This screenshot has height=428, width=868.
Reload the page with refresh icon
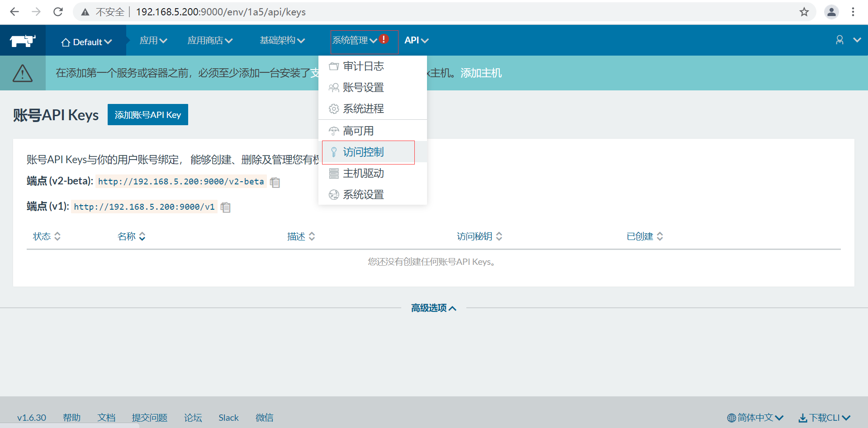point(58,12)
